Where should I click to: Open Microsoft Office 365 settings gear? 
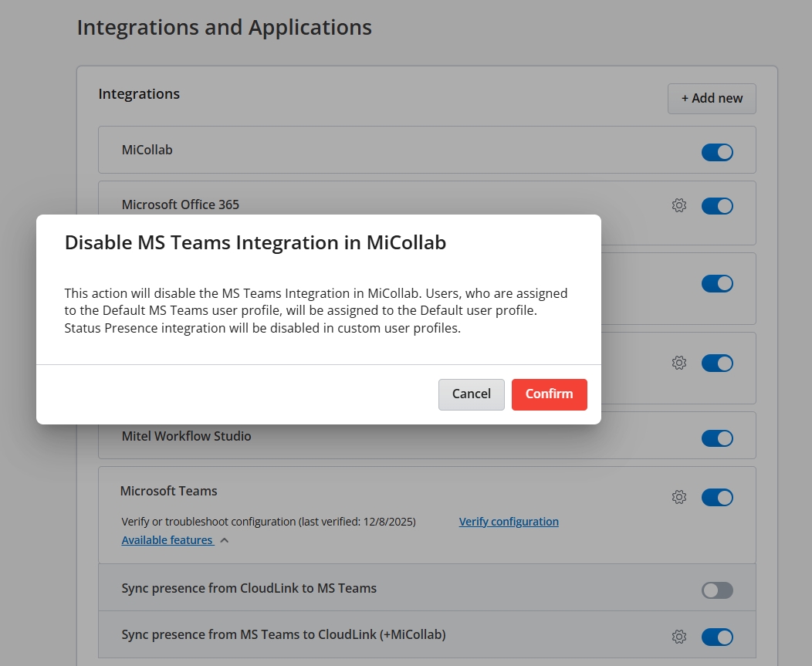click(679, 205)
